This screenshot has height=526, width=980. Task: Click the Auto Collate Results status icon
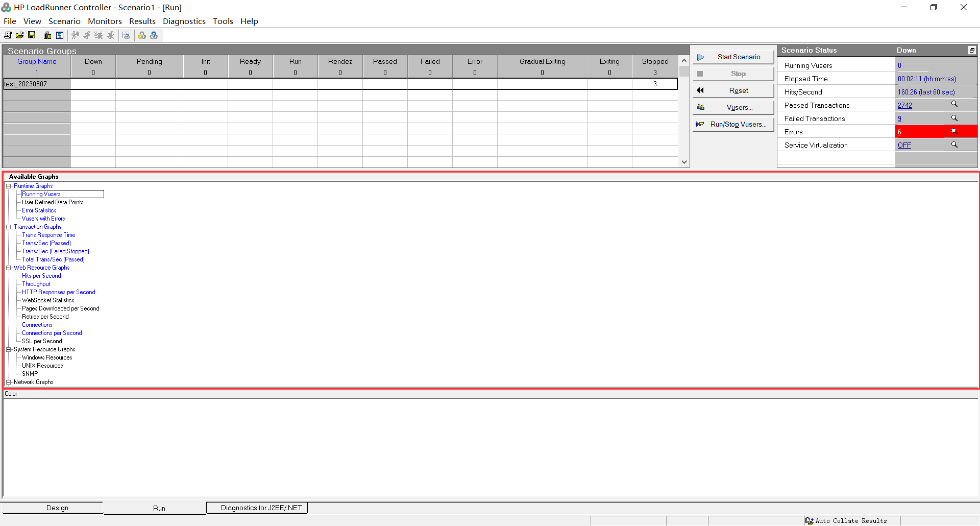[810, 521]
